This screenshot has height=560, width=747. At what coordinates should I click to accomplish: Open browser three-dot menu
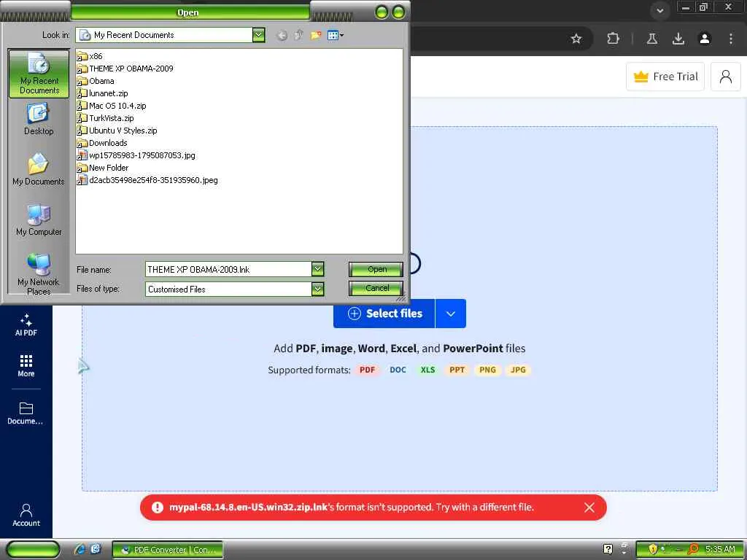coord(731,39)
